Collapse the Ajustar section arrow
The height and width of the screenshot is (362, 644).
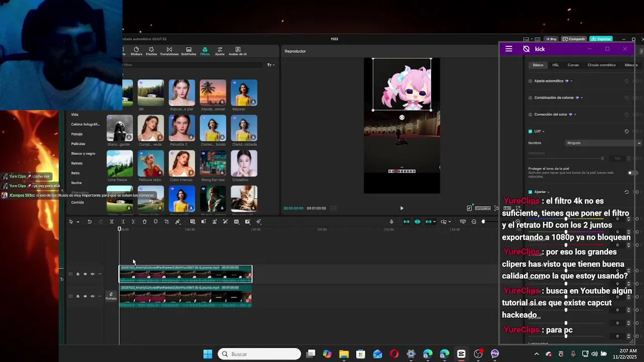(548, 192)
